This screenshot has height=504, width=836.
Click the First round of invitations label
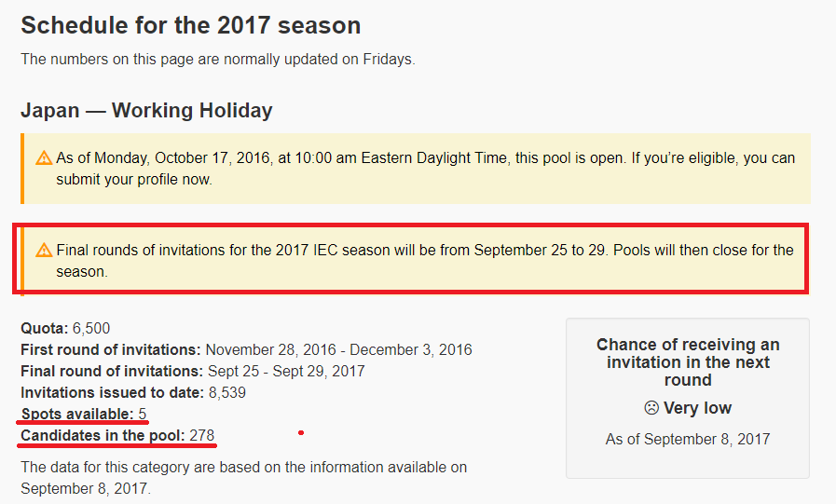pyautogui.click(x=110, y=349)
